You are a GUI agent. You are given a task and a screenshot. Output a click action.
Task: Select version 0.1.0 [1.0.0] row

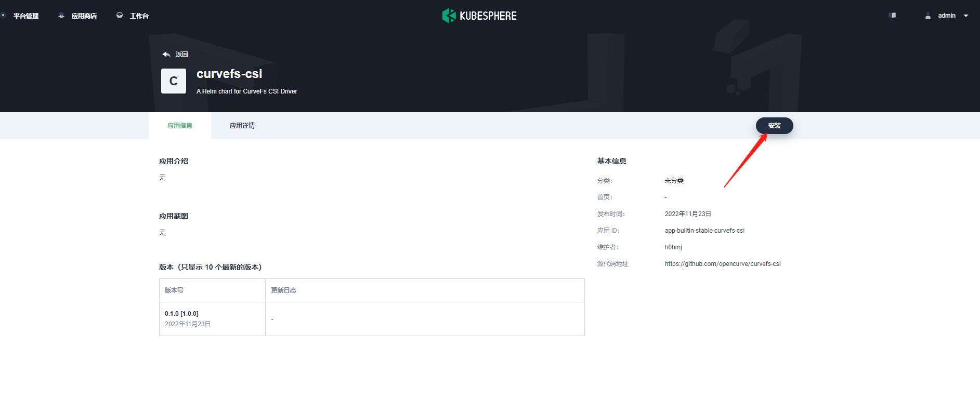[x=372, y=319]
